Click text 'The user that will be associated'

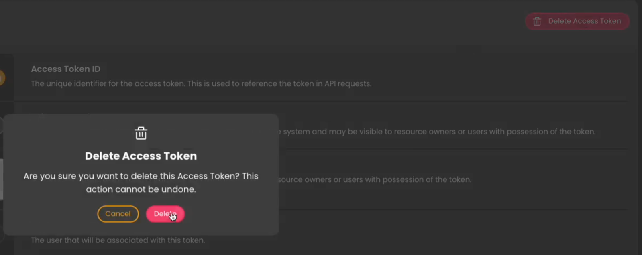click(x=118, y=240)
